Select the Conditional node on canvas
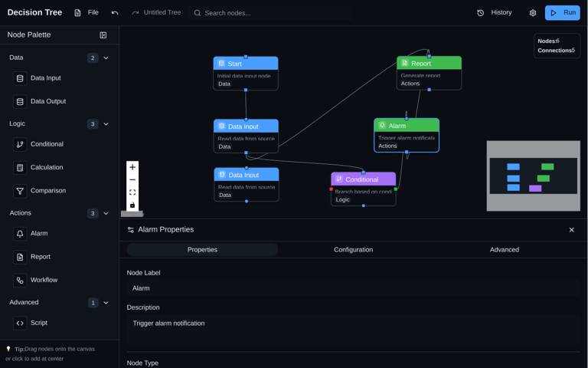 point(364,189)
